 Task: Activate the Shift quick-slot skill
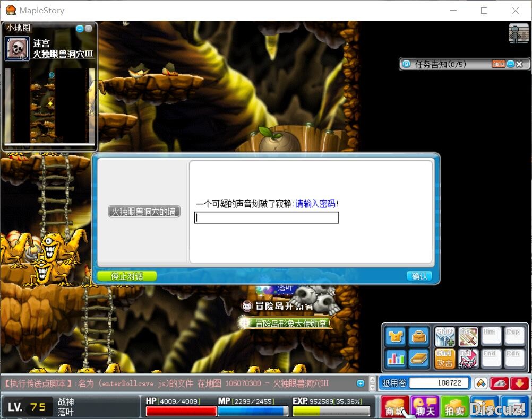click(445, 337)
